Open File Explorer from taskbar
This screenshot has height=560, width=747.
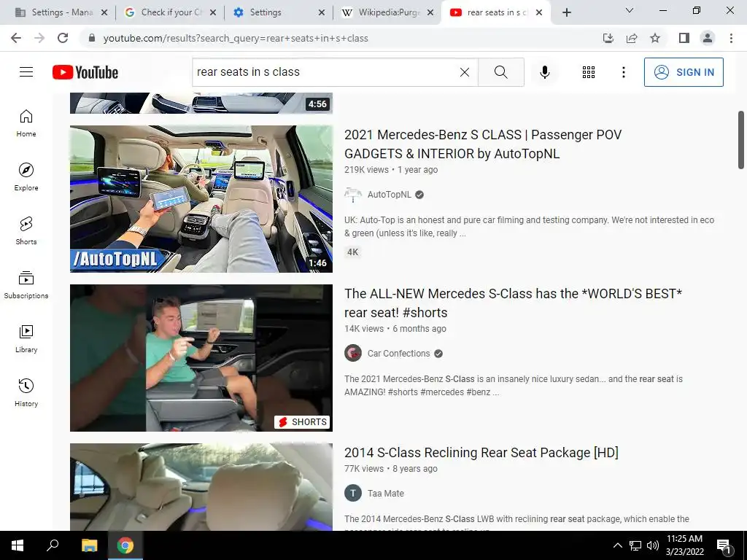89,545
